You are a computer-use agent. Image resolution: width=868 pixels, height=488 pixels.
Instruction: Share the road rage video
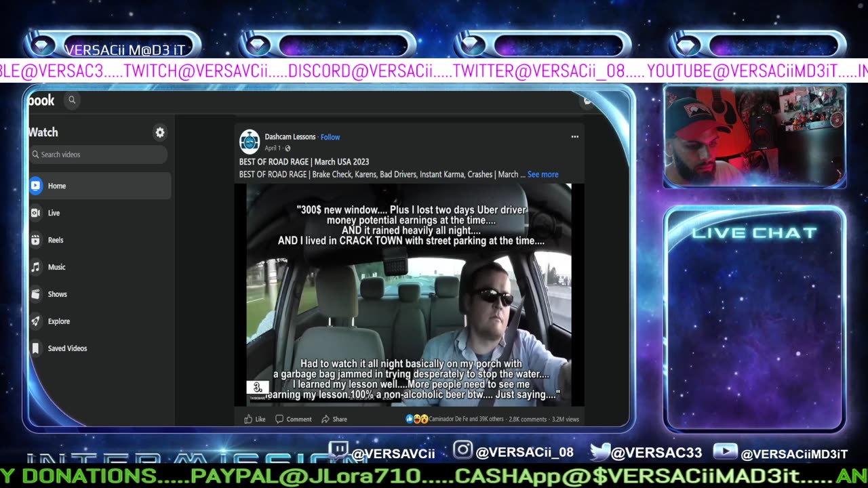334,419
